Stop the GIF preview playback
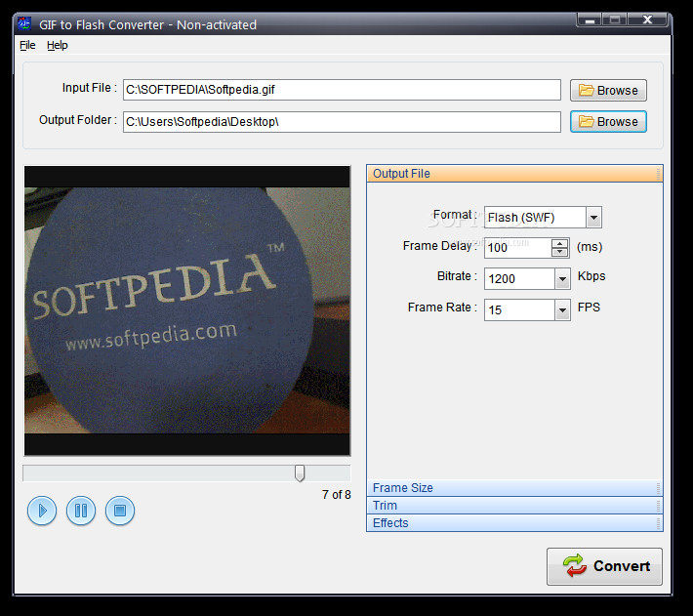The width and height of the screenshot is (693, 616). pyautogui.click(x=120, y=511)
